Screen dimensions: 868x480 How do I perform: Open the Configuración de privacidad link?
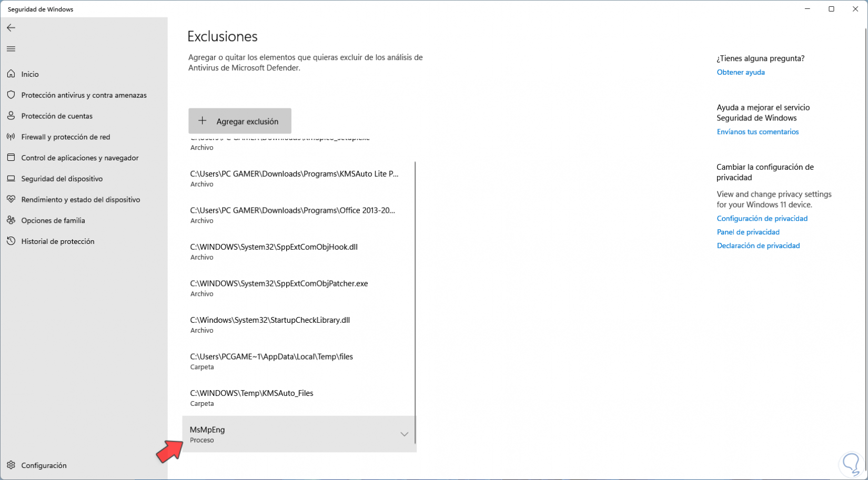(x=762, y=218)
